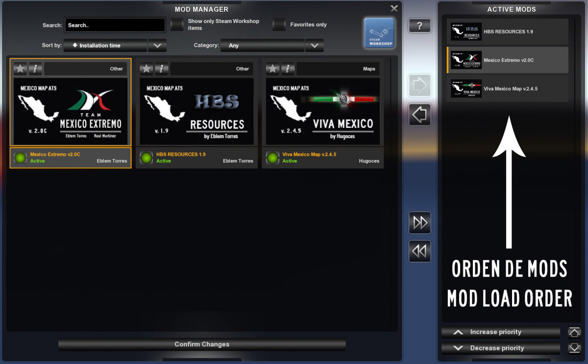Click the Increase priority button
Viewport: 588px width, 364px height.
(500, 332)
